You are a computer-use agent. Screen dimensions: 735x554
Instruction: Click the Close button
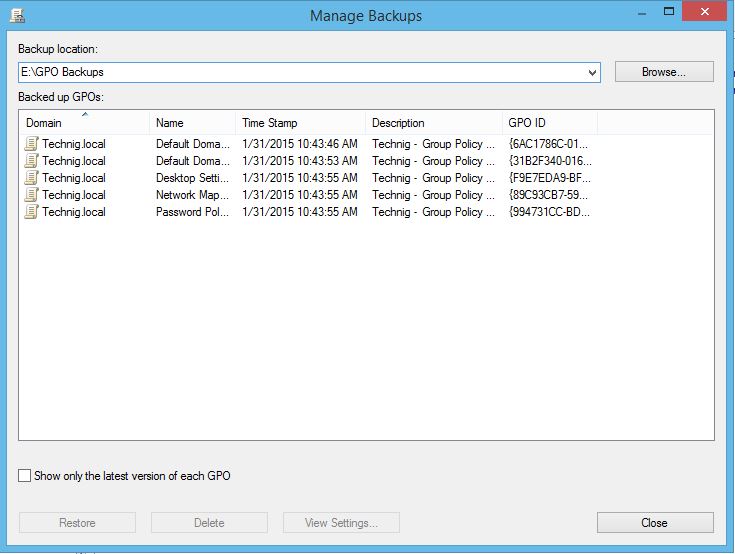click(x=655, y=523)
